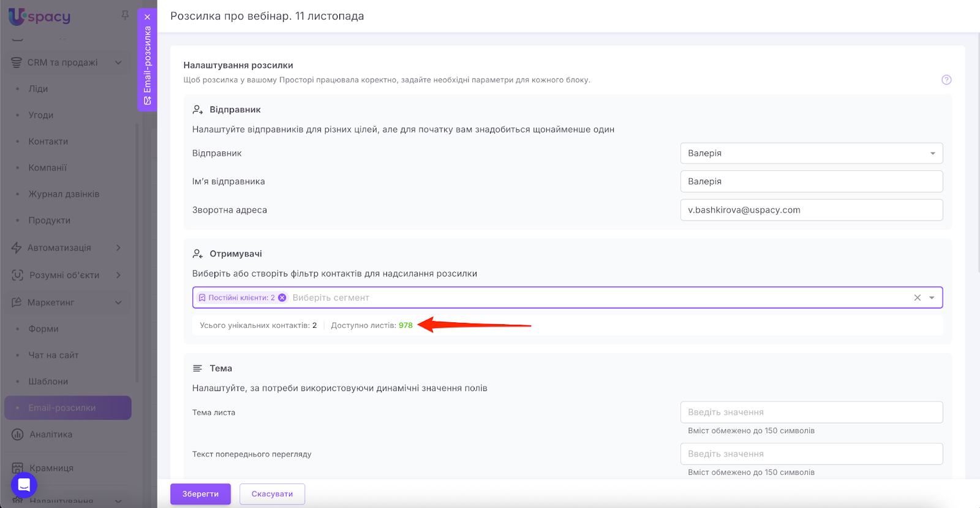The height and width of the screenshot is (508, 980).
Task: Close the Email-розсилка side panel
Action: click(x=148, y=17)
